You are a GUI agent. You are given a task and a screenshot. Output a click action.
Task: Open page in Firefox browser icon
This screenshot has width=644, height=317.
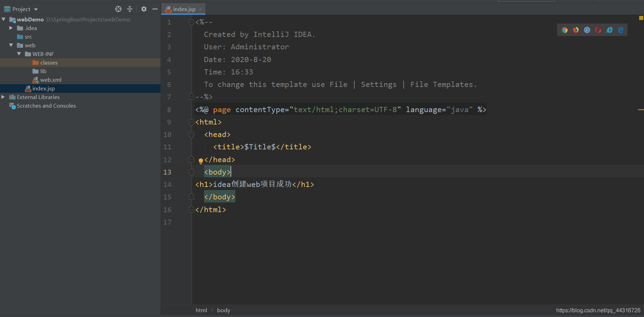[576, 30]
